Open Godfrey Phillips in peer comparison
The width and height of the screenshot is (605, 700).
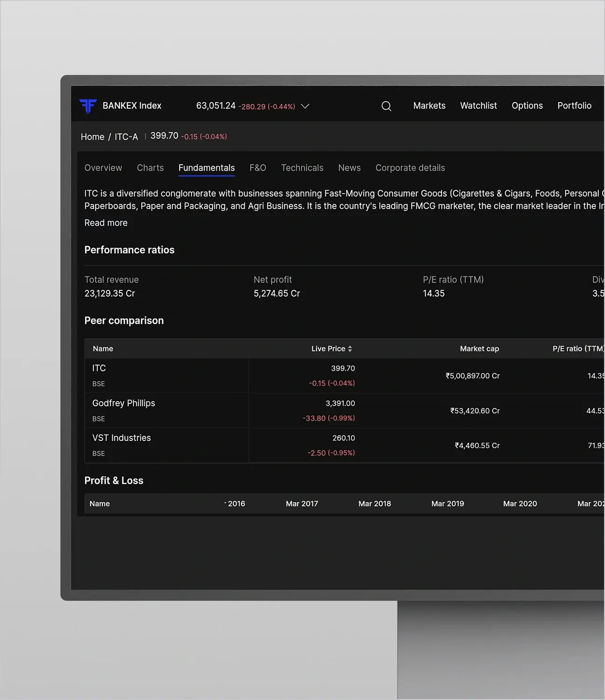tap(124, 403)
